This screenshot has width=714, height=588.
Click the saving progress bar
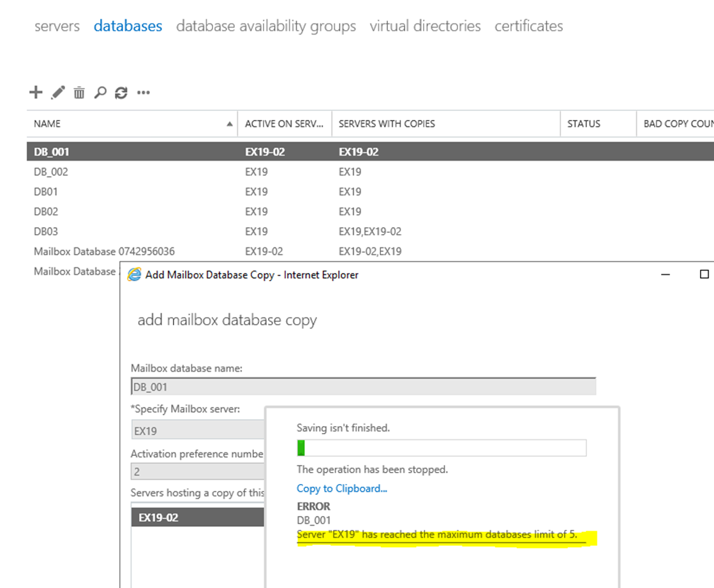[442, 448]
